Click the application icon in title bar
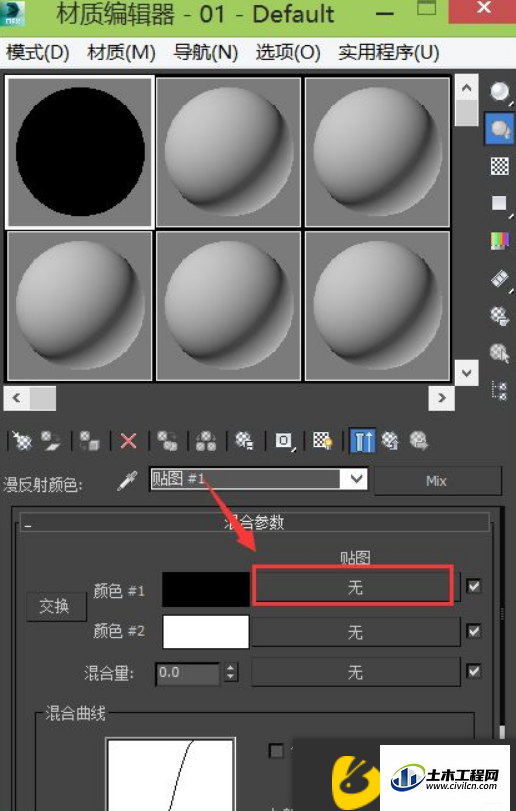Image resolution: width=516 pixels, height=811 pixels. coord(12,13)
